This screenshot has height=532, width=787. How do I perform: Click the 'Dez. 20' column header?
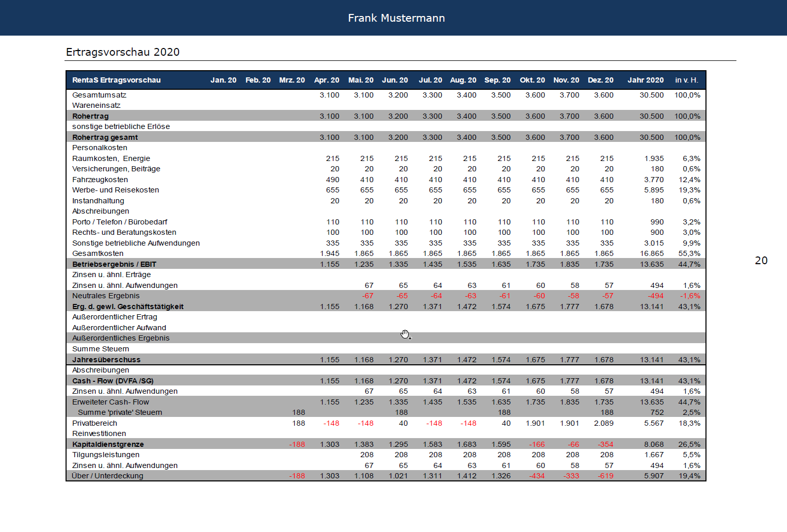(x=601, y=80)
